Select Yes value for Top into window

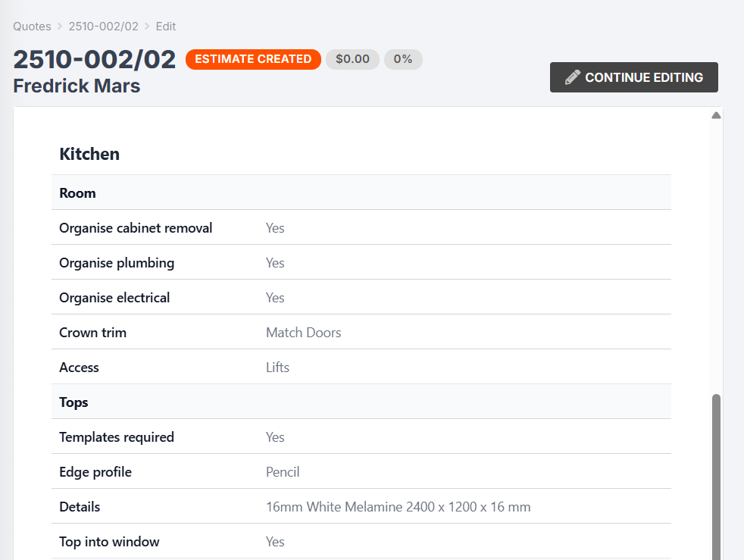tap(275, 542)
